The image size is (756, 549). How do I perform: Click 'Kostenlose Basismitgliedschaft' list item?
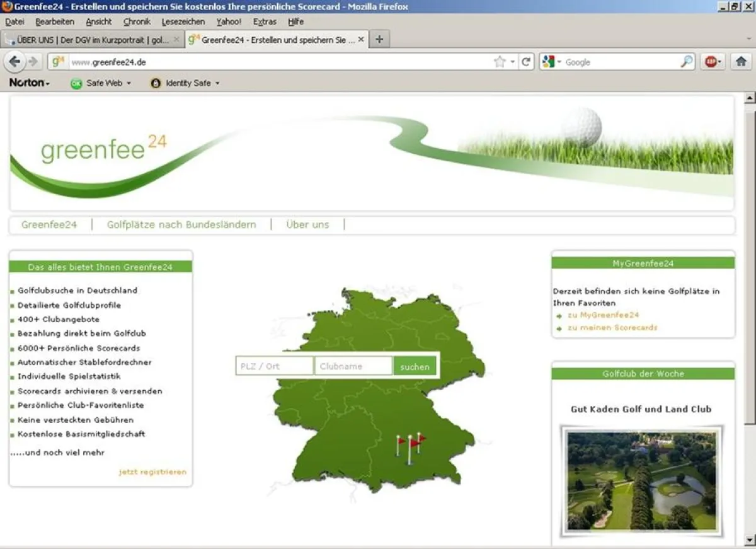pos(81,434)
